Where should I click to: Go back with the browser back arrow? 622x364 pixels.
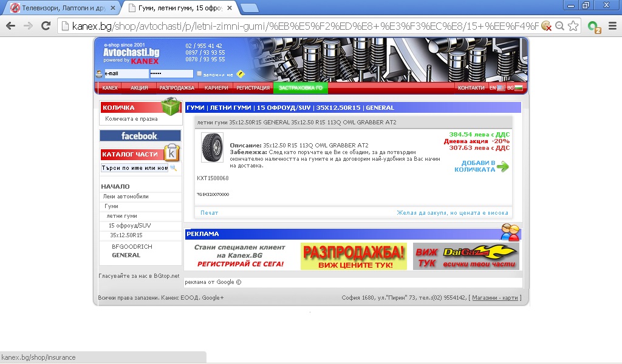pos(11,25)
